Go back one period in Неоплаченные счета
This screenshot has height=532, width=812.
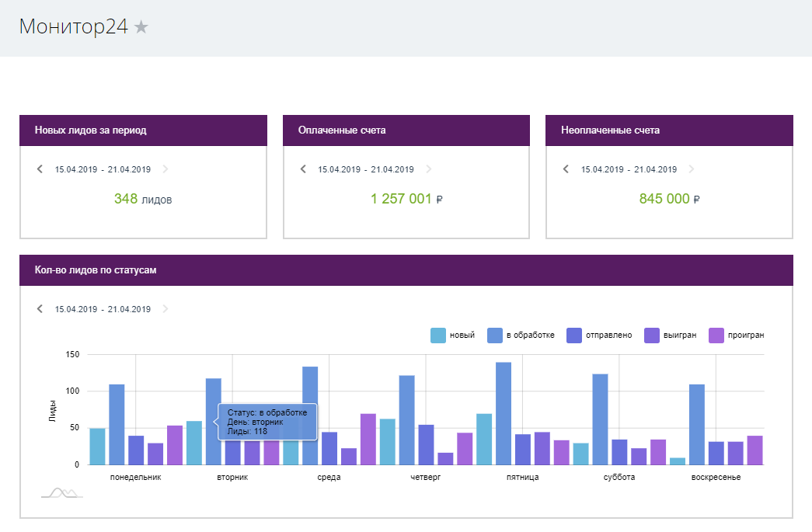pos(566,169)
